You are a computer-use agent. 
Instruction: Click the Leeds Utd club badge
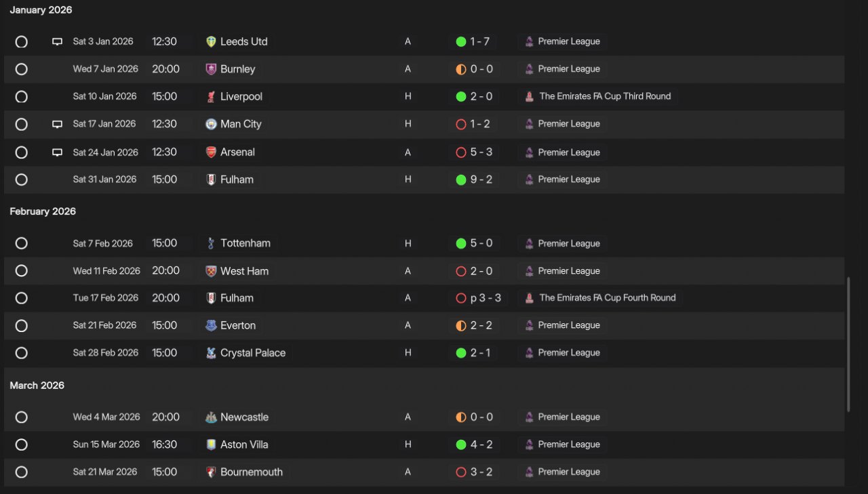pyautogui.click(x=211, y=41)
